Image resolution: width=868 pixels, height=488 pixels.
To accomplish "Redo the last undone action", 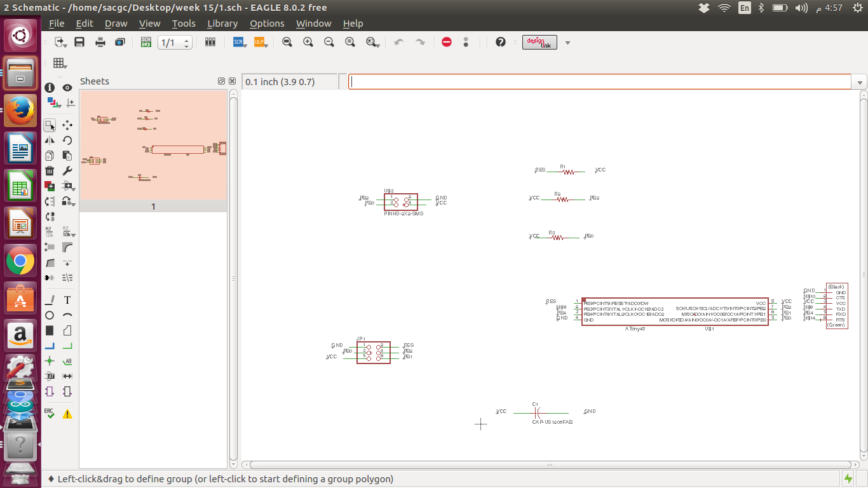I will [x=420, y=42].
